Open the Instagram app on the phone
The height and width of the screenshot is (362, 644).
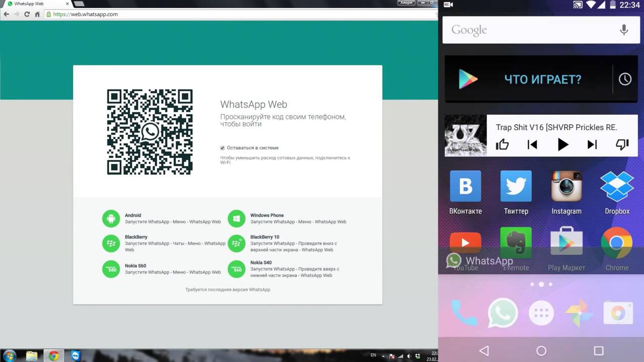tap(567, 193)
